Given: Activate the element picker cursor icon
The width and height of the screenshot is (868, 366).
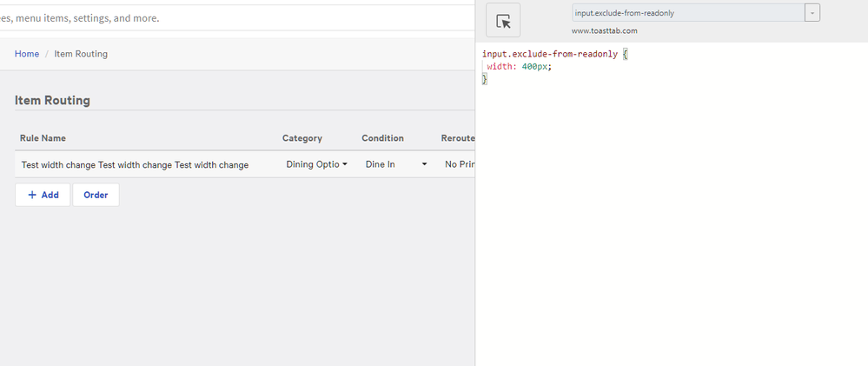Looking at the screenshot, I should [502, 20].
